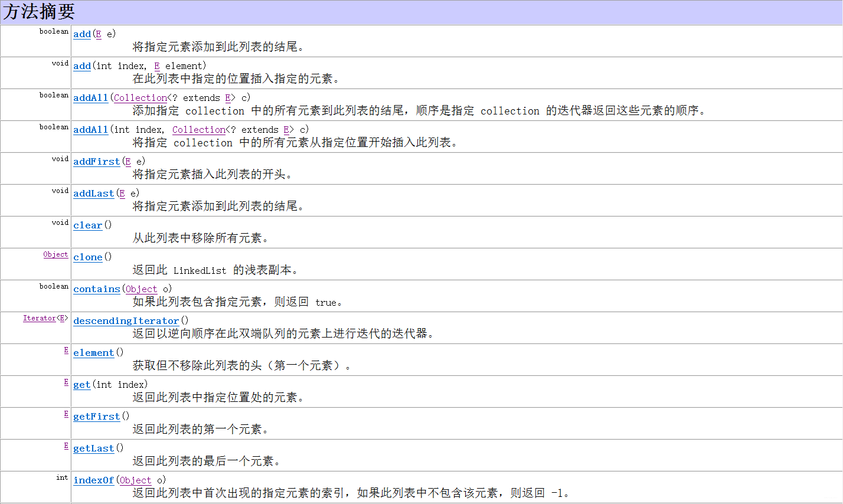Click Object return type of clone
The height and width of the screenshot is (504, 843).
point(55,254)
